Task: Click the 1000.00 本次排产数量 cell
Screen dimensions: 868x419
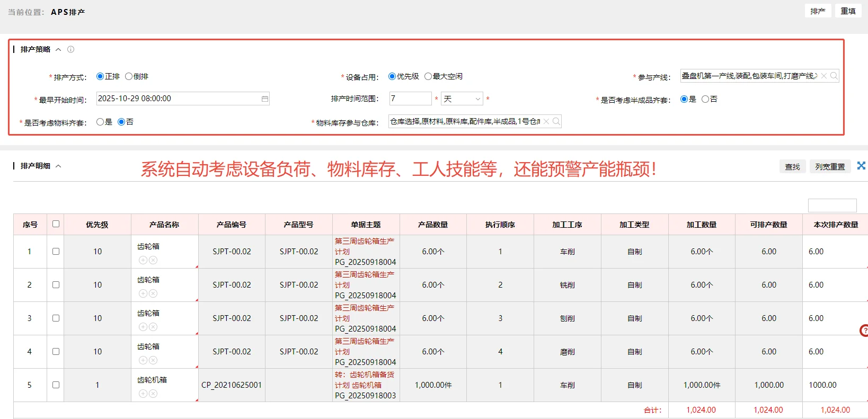Action: point(835,385)
